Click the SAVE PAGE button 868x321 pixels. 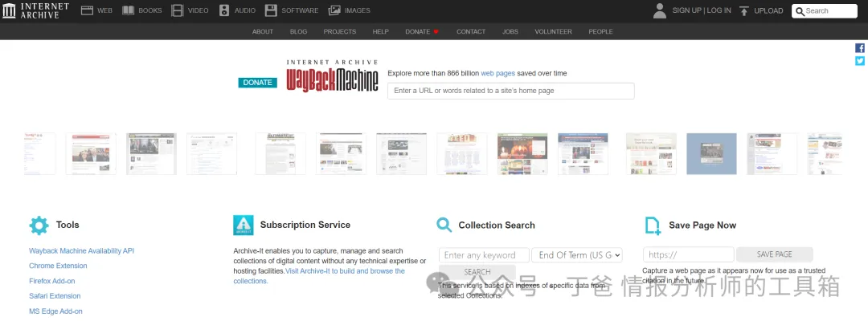775,254
